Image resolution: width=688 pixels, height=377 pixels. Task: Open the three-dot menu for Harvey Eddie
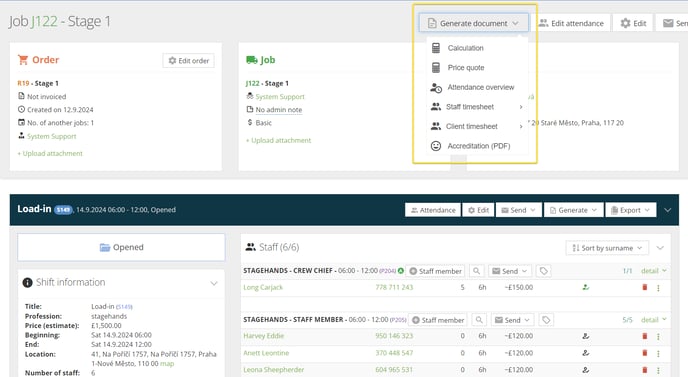pos(658,337)
